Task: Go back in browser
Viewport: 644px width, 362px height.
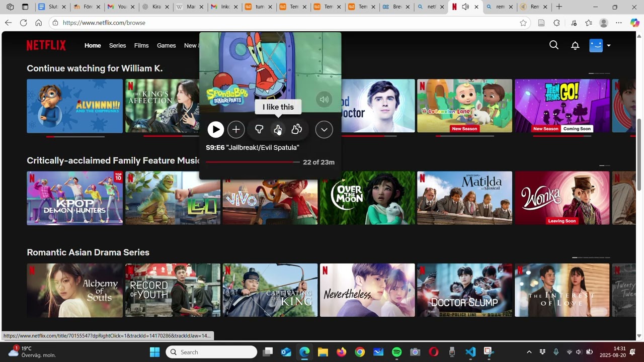Action: 8,23
